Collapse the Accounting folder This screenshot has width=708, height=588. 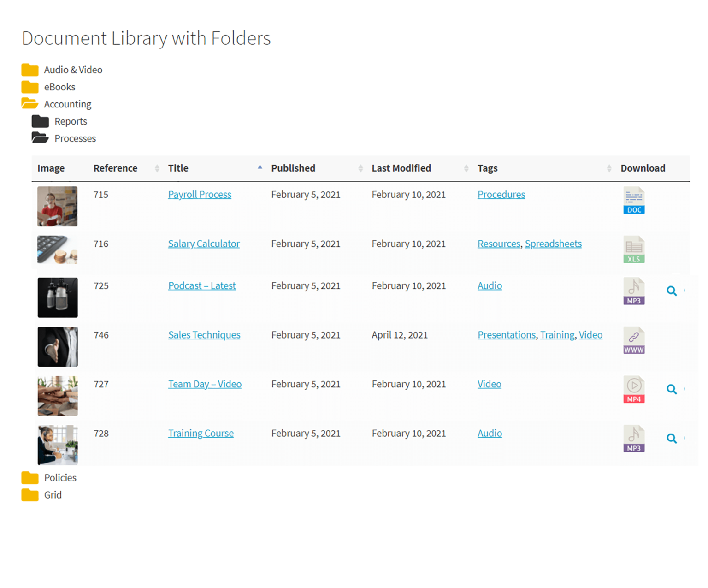point(67,104)
